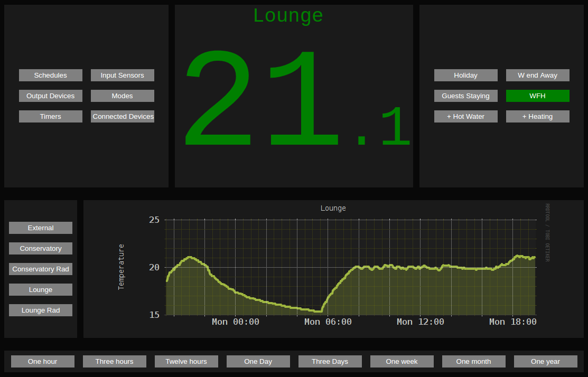Boost with + Heating
Image resolution: width=588 pixels, height=377 pixels.
537,116
